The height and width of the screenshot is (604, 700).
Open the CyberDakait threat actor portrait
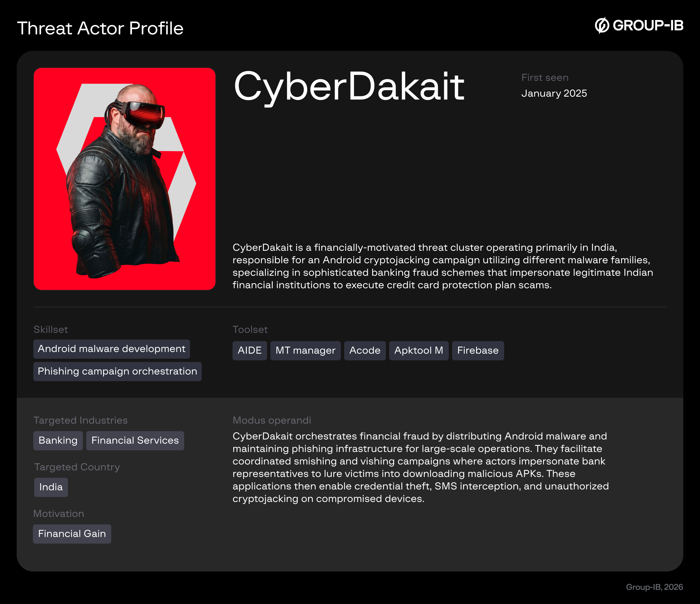pyautogui.click(x=125, y=179)
